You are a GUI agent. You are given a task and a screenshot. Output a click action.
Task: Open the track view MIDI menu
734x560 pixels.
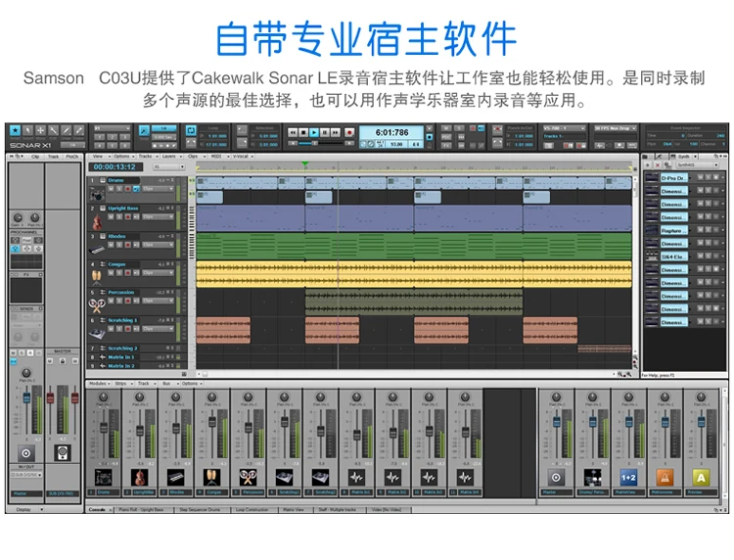[217, 157]
